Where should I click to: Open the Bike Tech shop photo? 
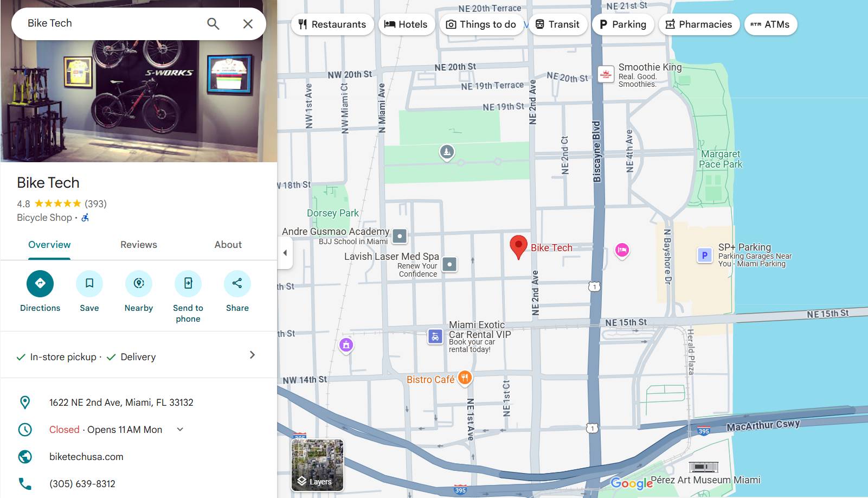[x=139, y=101]
